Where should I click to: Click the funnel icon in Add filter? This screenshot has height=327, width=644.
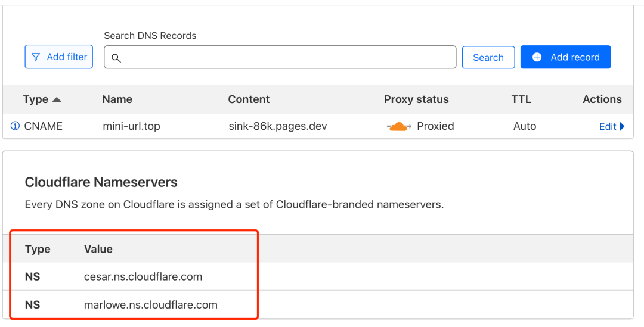pyautogui.click(x=36, y=57)
